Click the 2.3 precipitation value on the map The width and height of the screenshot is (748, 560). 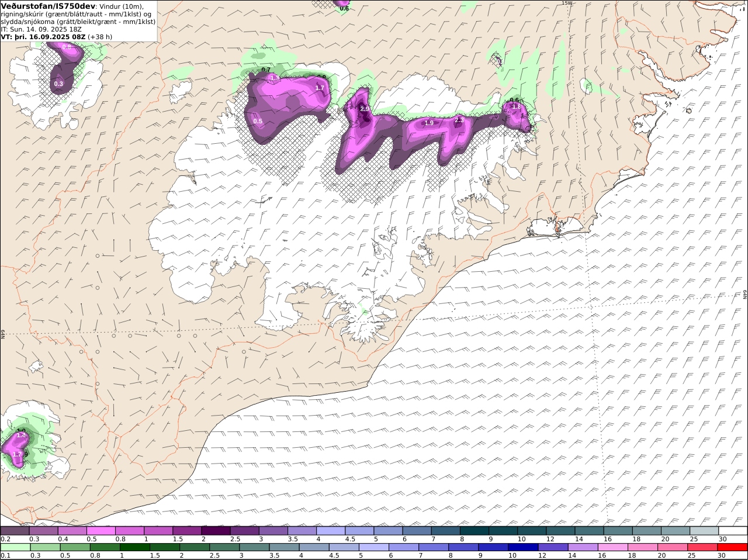[x=459, y=120]
